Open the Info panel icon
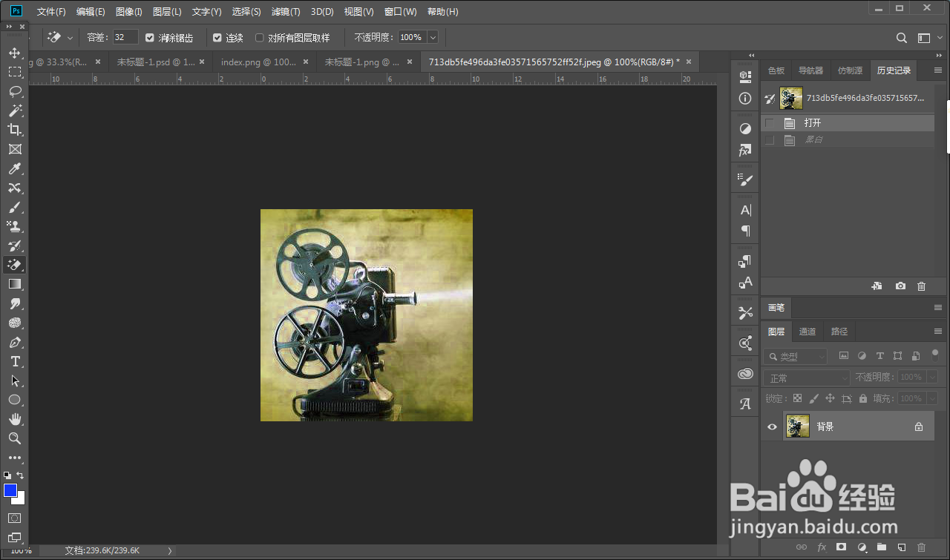The width and height of the screenshot is (950, 560). pyautogui.click(x=745, y=99)
